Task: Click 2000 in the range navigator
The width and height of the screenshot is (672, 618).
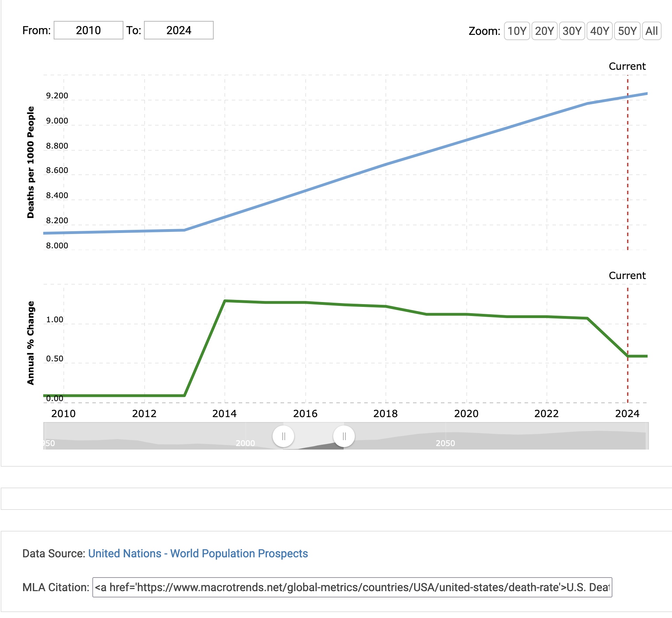Action: [x=245, y=443]
